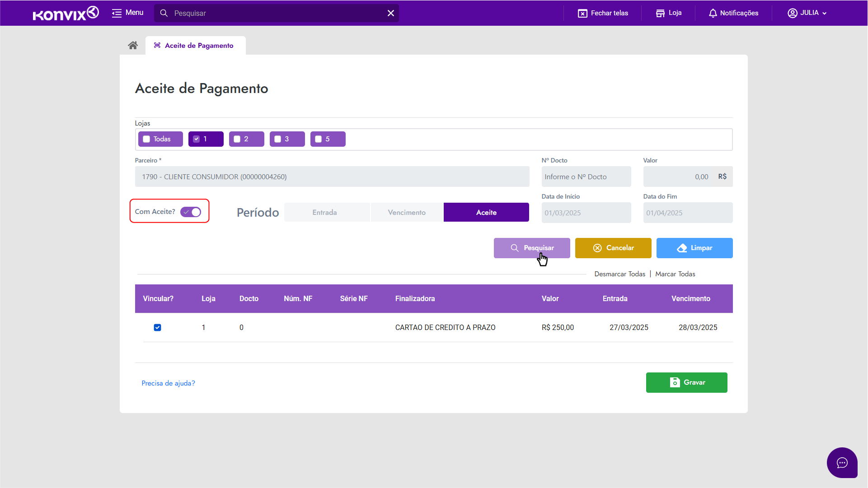Check the loja 3 checkbox

click(278, 139)
